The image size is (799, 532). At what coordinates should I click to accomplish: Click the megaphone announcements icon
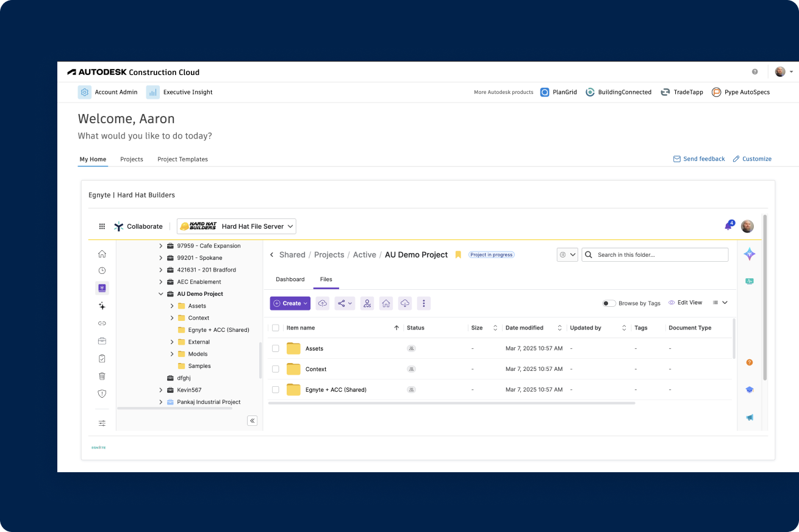[x=749, y=417]
